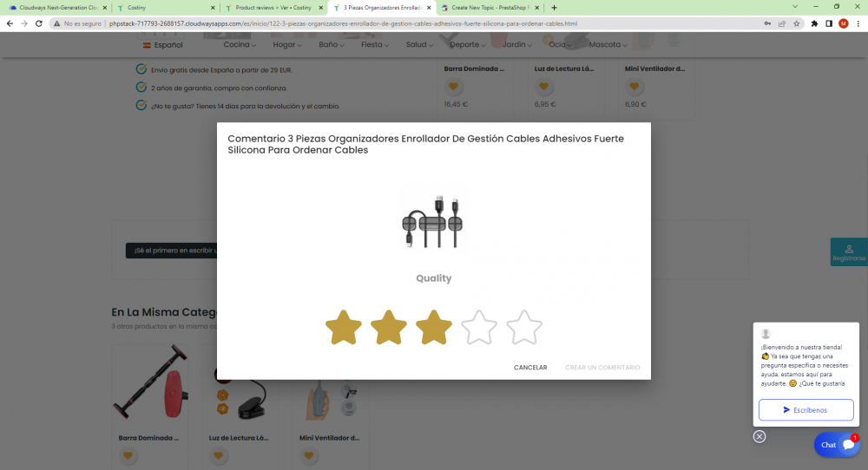Click the address bar URL
This screenshot has width=868, height=470.
pyautogui.click(x=343, y=23)
